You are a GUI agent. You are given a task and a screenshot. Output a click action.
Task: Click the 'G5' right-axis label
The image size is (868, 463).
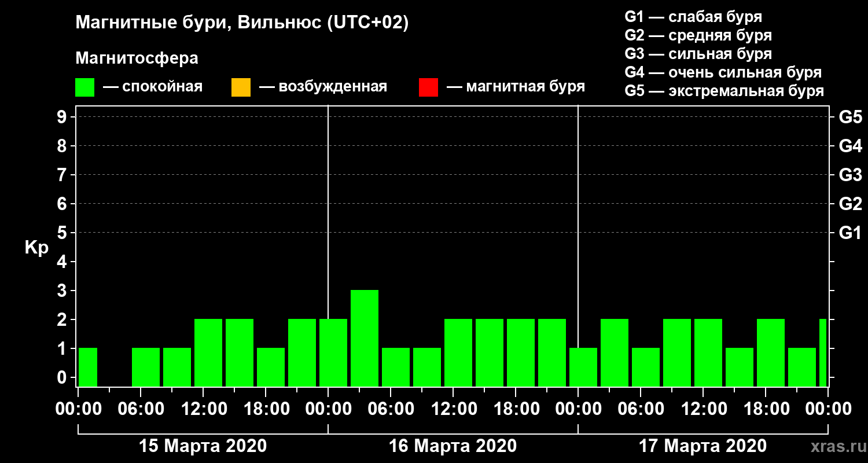coord(850,117)
